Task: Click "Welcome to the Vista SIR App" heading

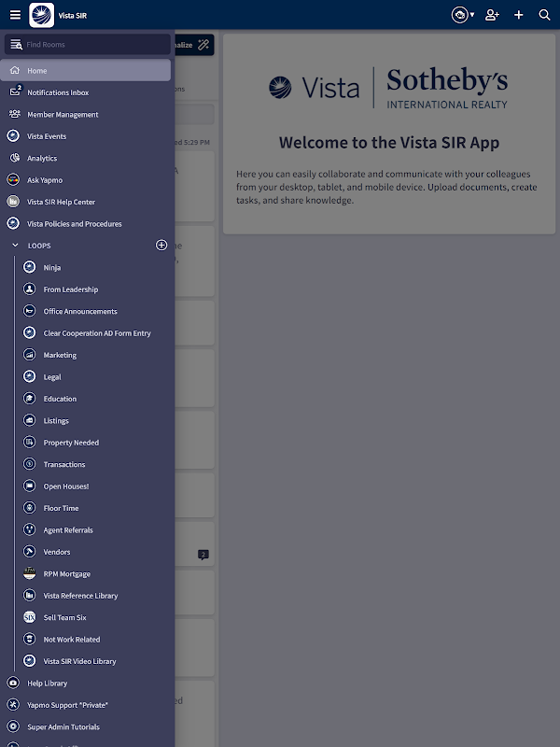Action: coord(389,143)
